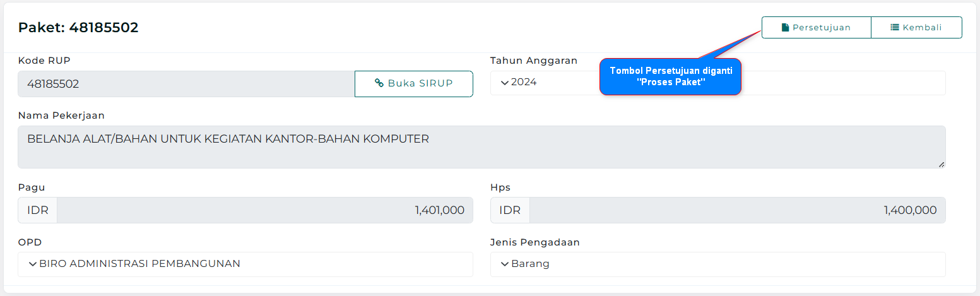Click the IDR prefix of the Hps field
This screenshot has height=296, width=980.
pyautogui.click(x=510, y=210)
